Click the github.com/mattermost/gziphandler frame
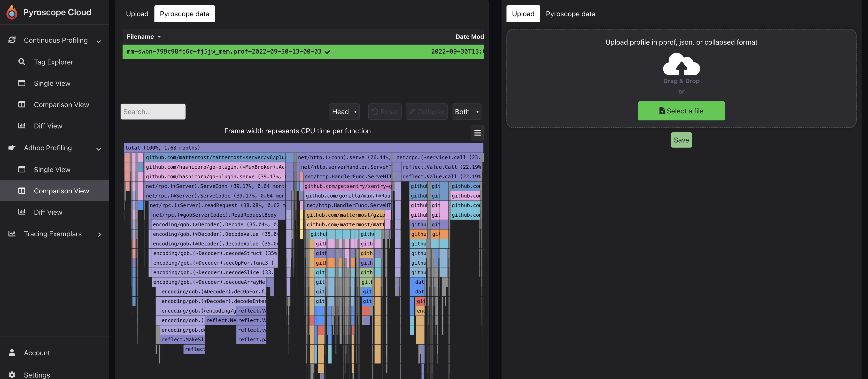This screenshot has width=868, height=379. pyautogui.click(x=345, y=215)
